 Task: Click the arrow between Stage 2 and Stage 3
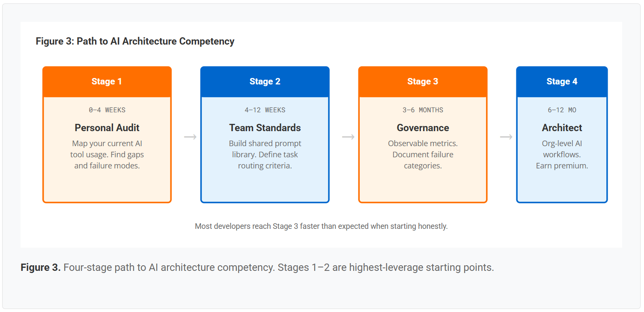[x=348, y=137]
